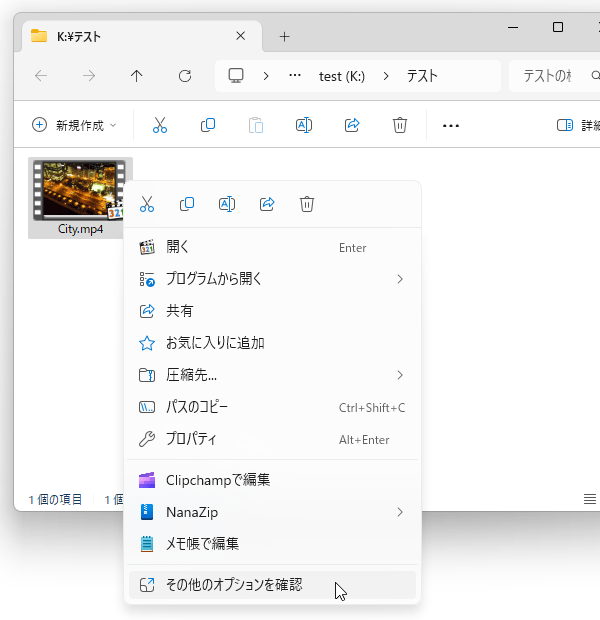Click the Paste icon in Explorer toolbar
Viewport: 600px width, 620px height.
pos(256,125)
